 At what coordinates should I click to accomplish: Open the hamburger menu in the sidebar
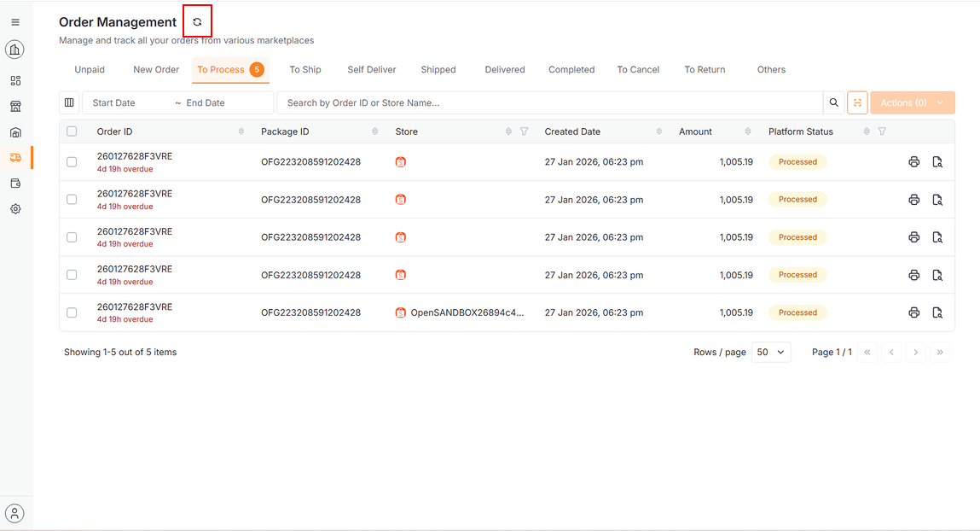click(x=15, y=22)
